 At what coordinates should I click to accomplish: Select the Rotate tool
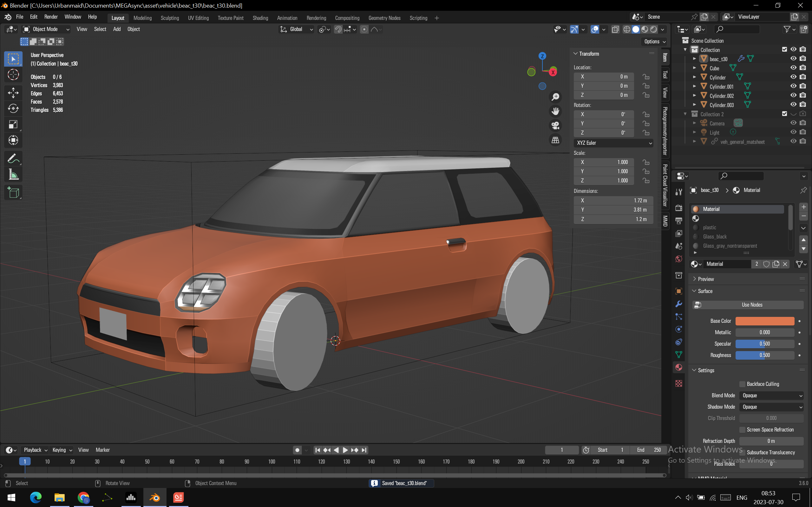coord(13,109)
